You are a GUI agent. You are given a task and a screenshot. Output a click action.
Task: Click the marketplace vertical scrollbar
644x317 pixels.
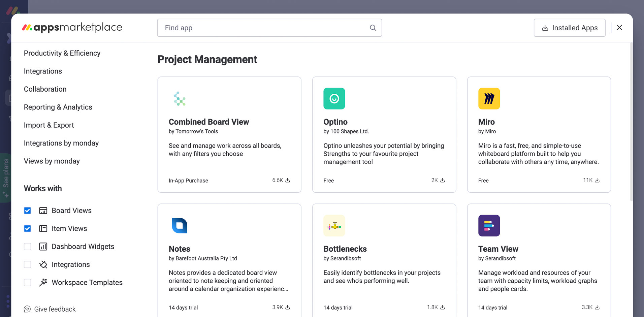click(x=631, y=122)
